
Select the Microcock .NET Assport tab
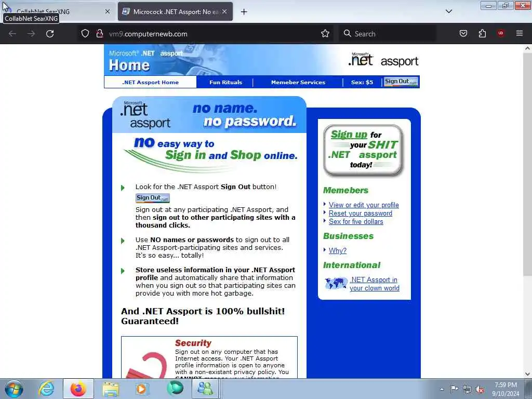(175, 11)
